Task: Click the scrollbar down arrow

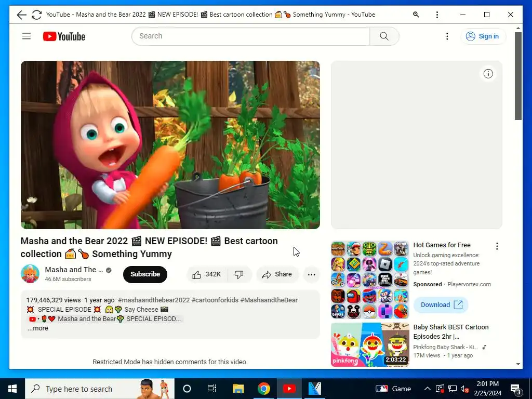Action: pyautogui.click(x=518, y=364)
